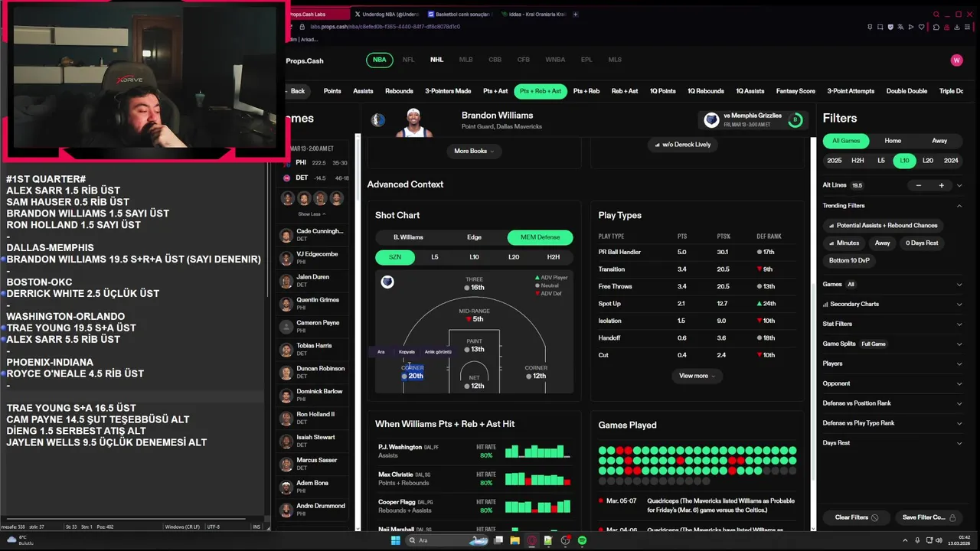Screen dimensions: 980x551
Task: Select the Home filter toggle
Action: coord(893,141)
